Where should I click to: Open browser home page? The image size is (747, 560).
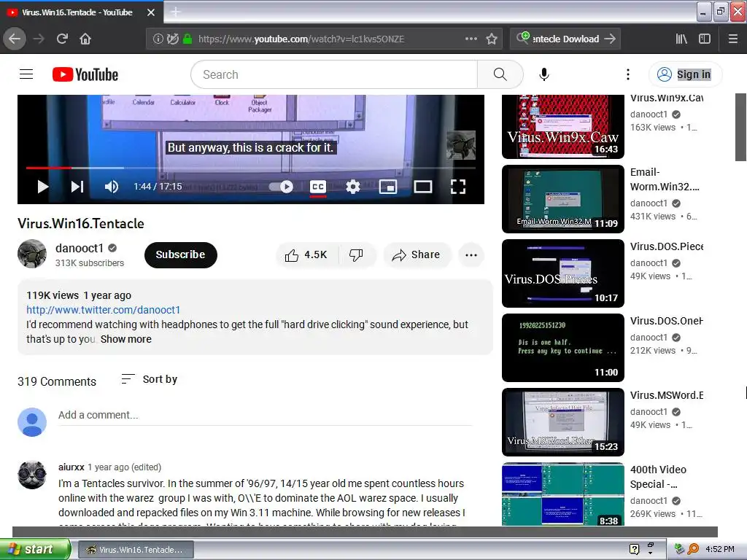(x=85, y=39)
